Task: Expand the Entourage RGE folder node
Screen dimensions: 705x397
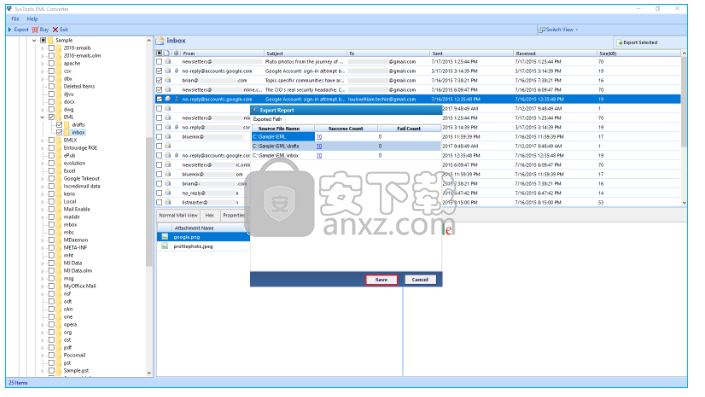Action: tap(43, 148)
